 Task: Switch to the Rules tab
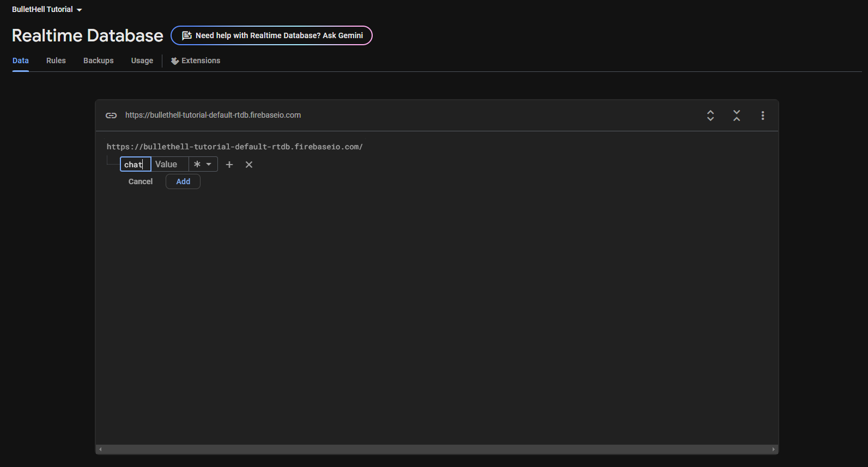tap(56, 60)
